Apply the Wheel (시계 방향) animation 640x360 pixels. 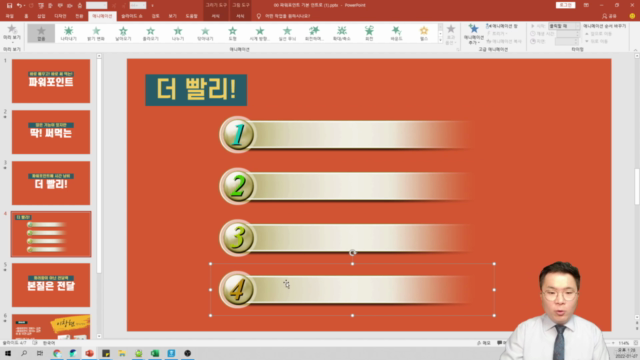260,33
